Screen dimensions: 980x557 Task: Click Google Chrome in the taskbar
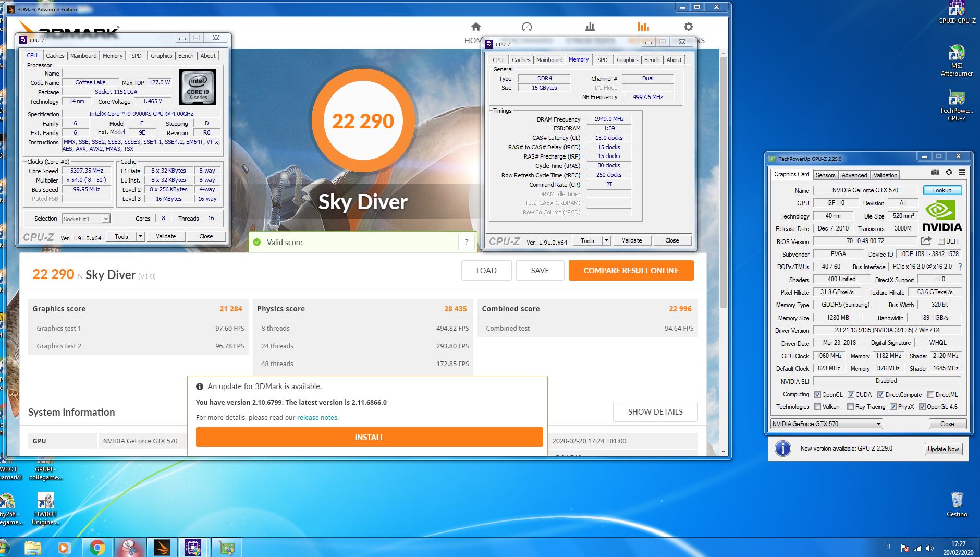click(97, 548)
